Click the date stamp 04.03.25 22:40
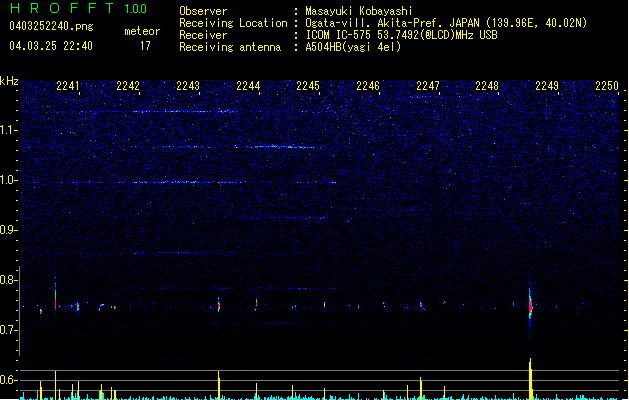629x400 pixels. (51, 46)
